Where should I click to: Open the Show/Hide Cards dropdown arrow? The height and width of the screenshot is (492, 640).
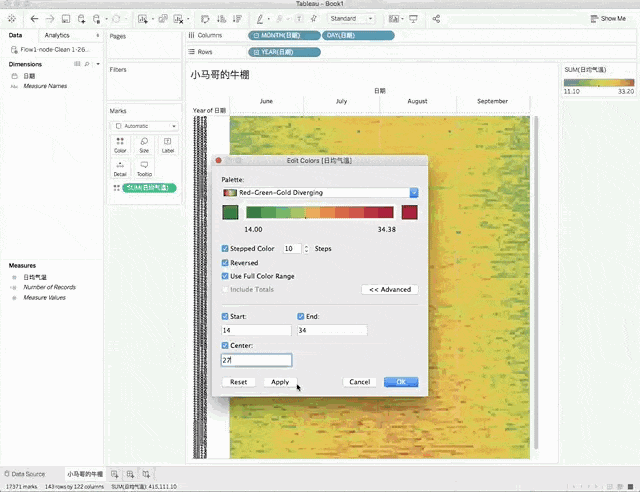[402, 19]
